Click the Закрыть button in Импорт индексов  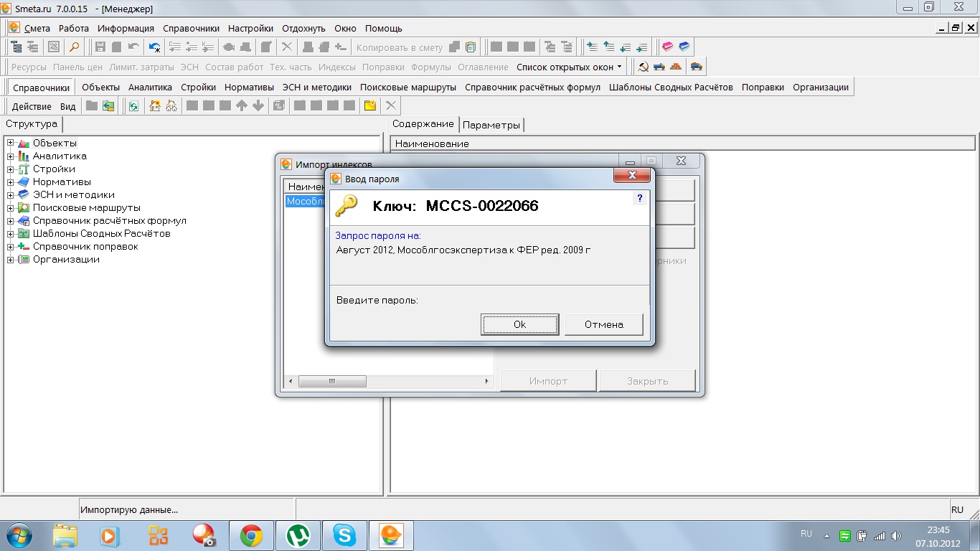(647, 381)
